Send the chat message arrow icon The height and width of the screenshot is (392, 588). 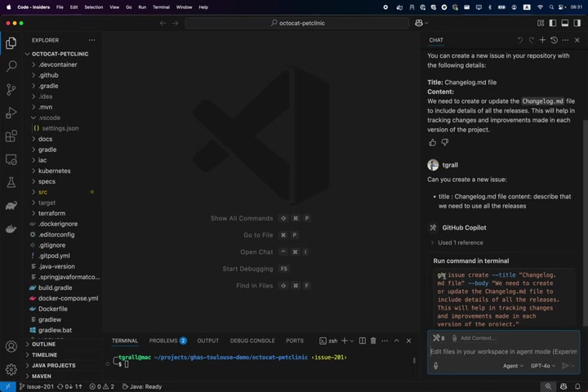tap(565, 365)
